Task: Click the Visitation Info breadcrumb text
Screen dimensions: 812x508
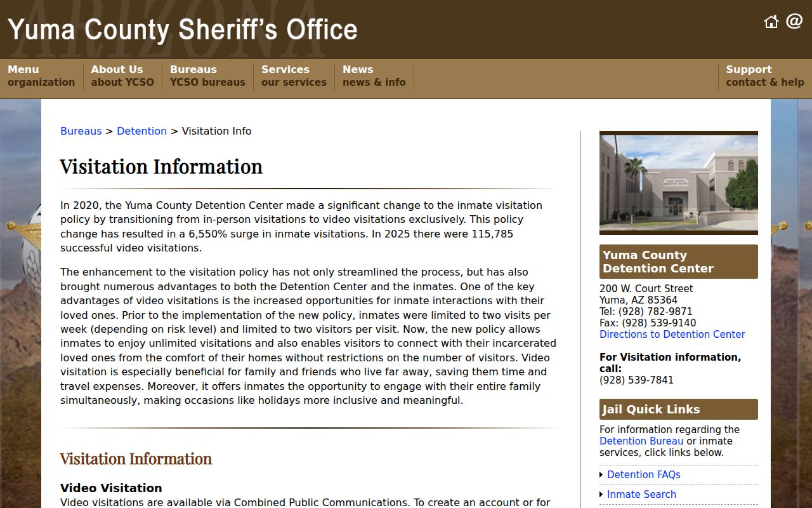Action: [216, 131]
